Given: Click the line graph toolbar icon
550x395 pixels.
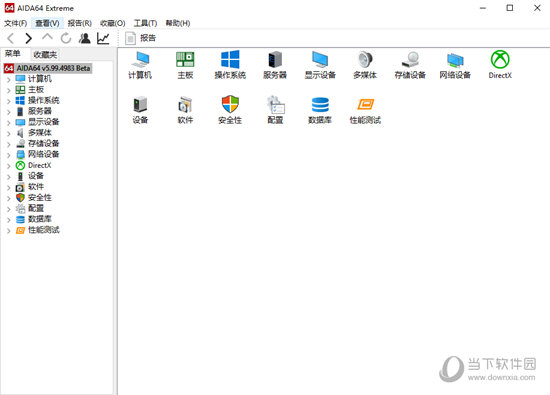Looking at the screenshot, I should (103, 38).
